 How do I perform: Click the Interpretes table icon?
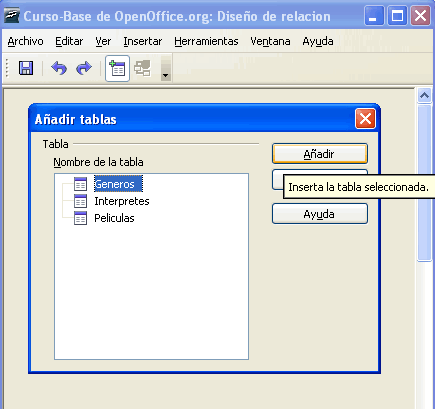[80, 201]
